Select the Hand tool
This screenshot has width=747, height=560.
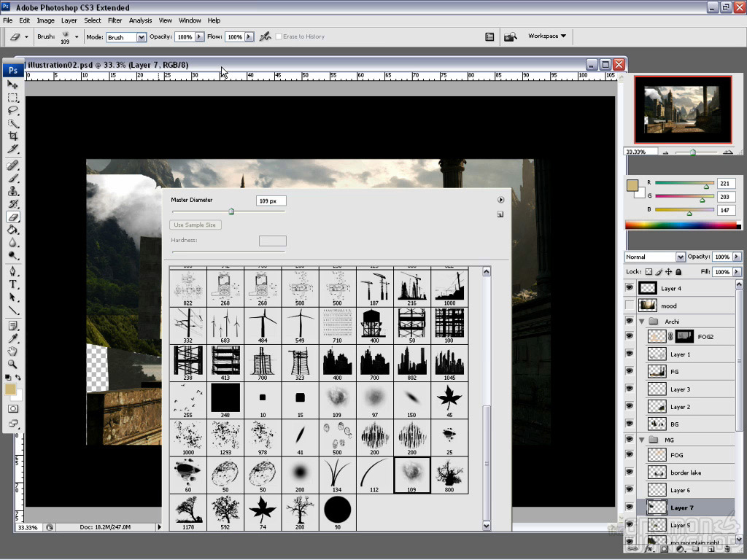click(x=13, y=351)
